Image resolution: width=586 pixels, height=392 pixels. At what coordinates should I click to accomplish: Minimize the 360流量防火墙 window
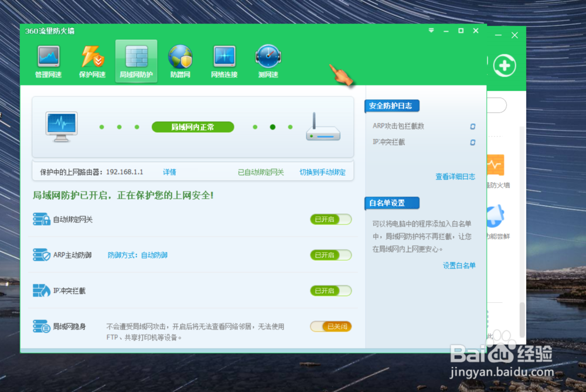[446, 31]
